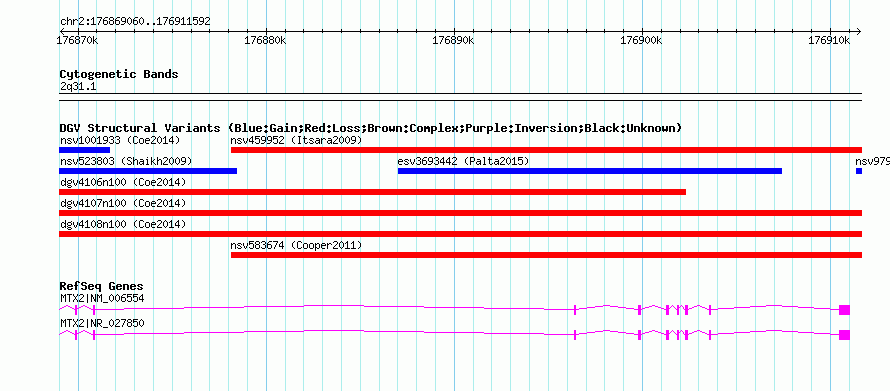Select the red nsv459952 loss bar

tap(546, 150)
